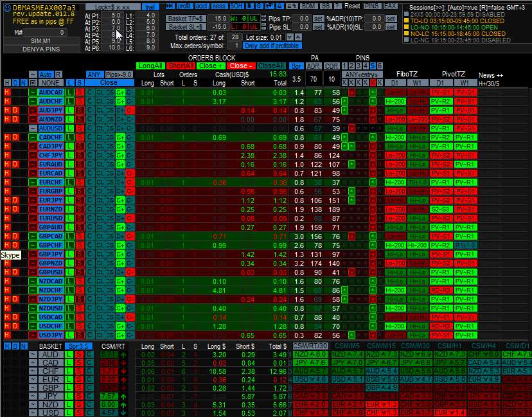Open the NONE selector in column header
This screenshot has height=417, width=532.
(51, 83)
